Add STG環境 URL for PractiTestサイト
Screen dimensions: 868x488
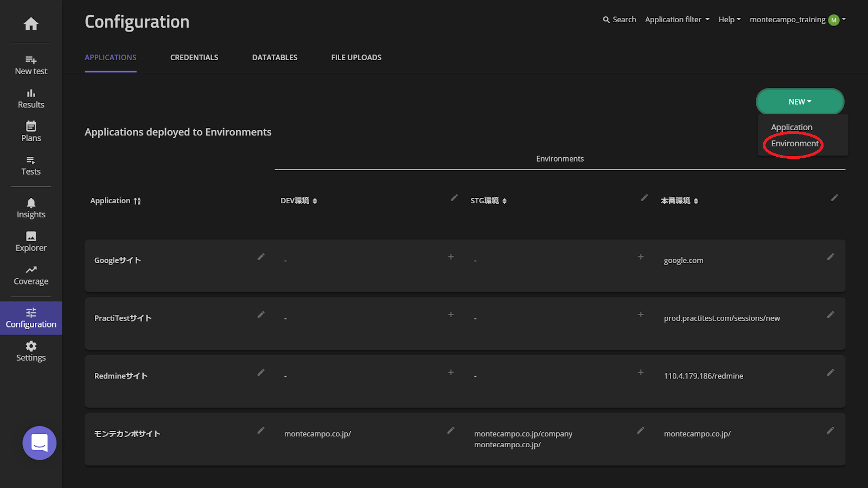point(641,314)
